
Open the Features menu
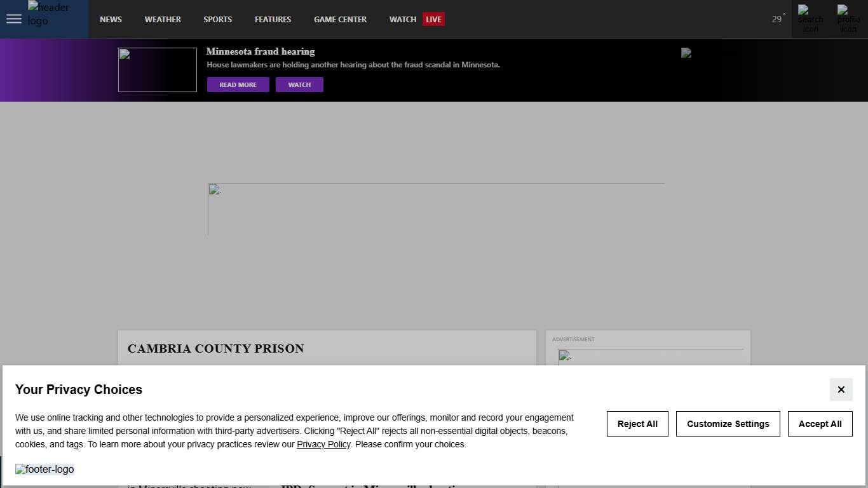(273, 19)
